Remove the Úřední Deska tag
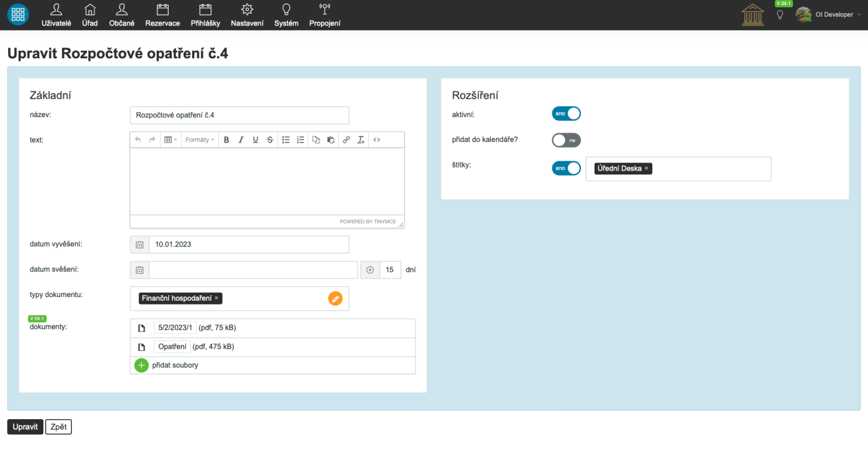Viewport: 868px width, 449px height. tap(646, 168)
